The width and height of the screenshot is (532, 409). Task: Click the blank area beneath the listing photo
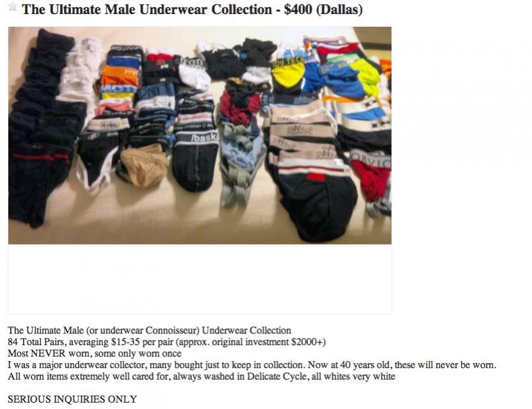[x=200, y=279]
